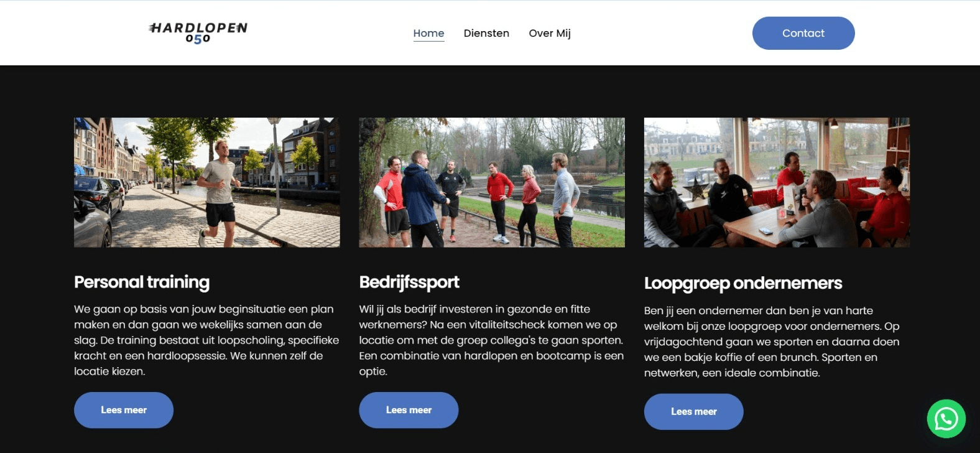This screenshot has height=453, width=980.
Task: Go to the Diensten page
Action: [486, 33]
